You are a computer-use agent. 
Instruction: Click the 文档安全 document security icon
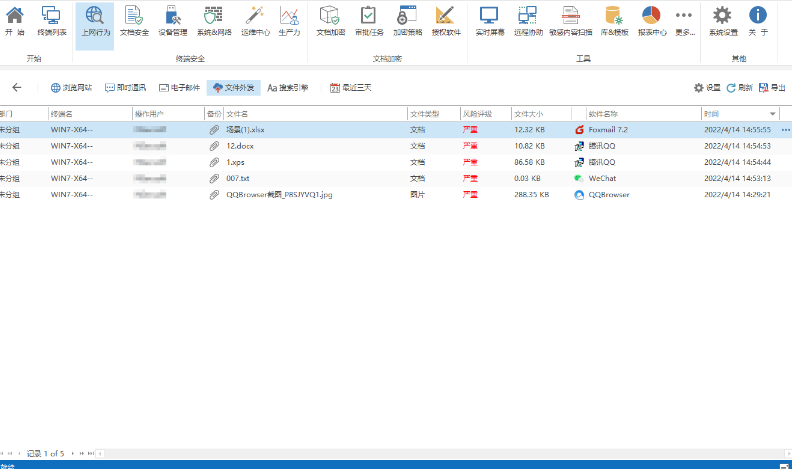tap(134, 21)
